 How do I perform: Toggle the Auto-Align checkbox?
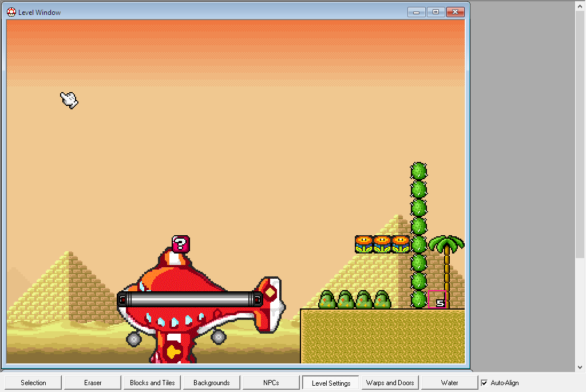point(484,383)
